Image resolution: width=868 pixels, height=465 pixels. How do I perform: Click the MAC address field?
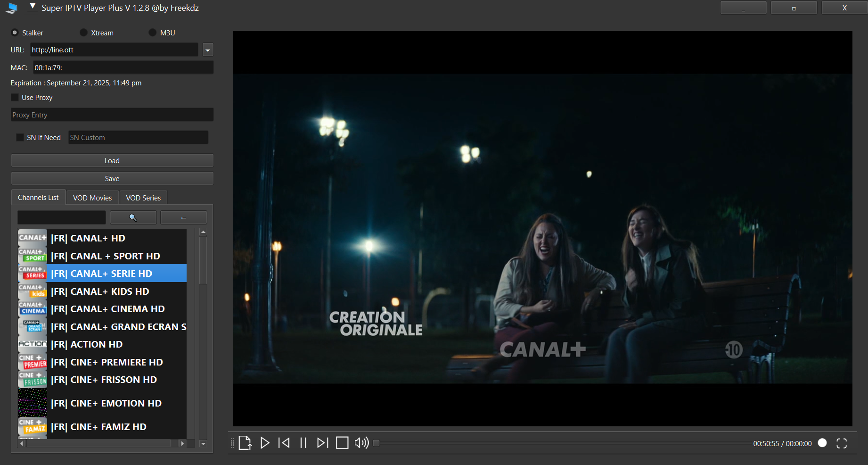(x=123, y=67)
